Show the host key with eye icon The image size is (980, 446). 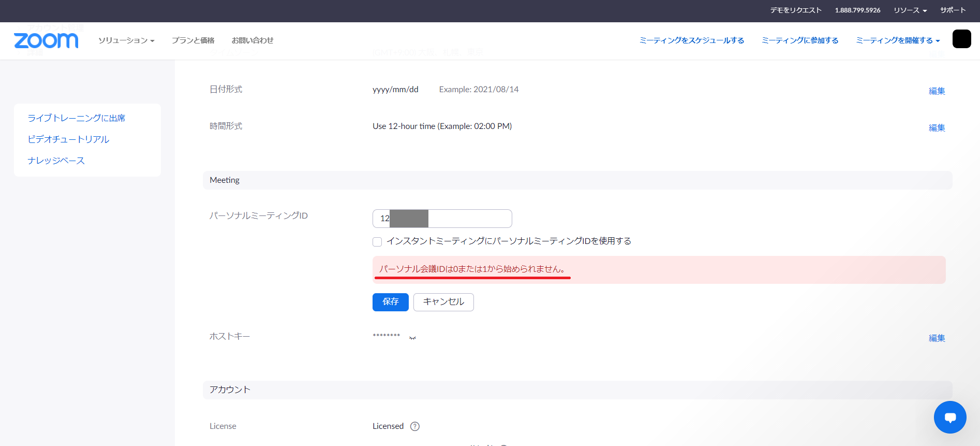412,338
